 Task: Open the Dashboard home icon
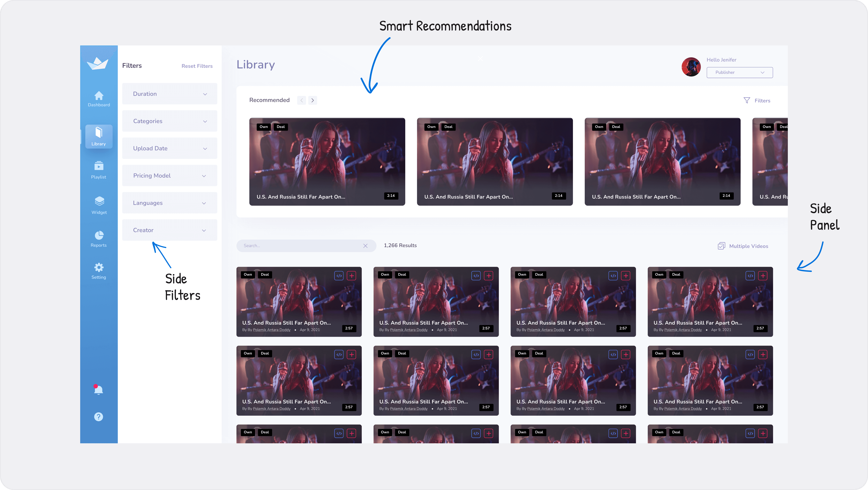tap(99, 96)
